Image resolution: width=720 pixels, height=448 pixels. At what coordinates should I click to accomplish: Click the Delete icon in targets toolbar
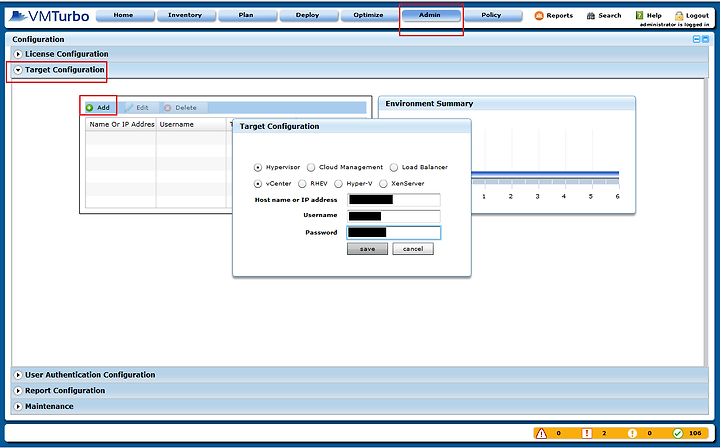tap(168, 108)
